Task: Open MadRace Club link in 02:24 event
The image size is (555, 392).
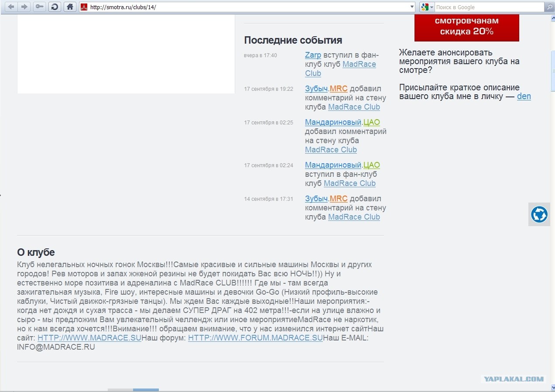Action: [x=349, y=183]
